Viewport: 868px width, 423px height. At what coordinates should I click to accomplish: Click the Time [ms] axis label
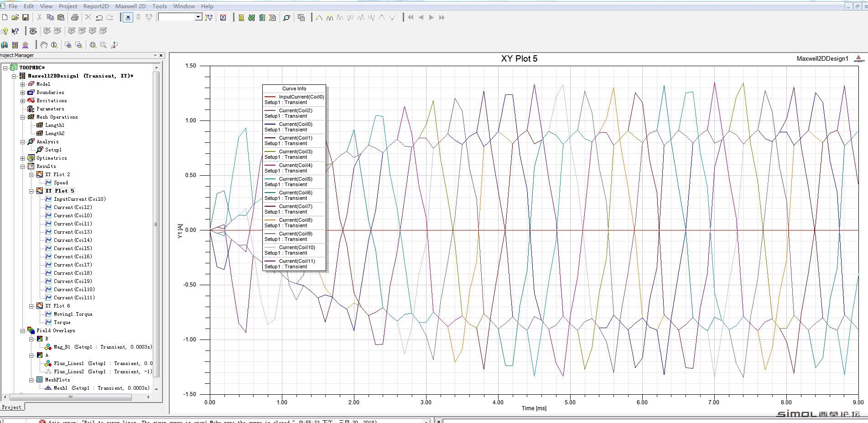(534, 408)
